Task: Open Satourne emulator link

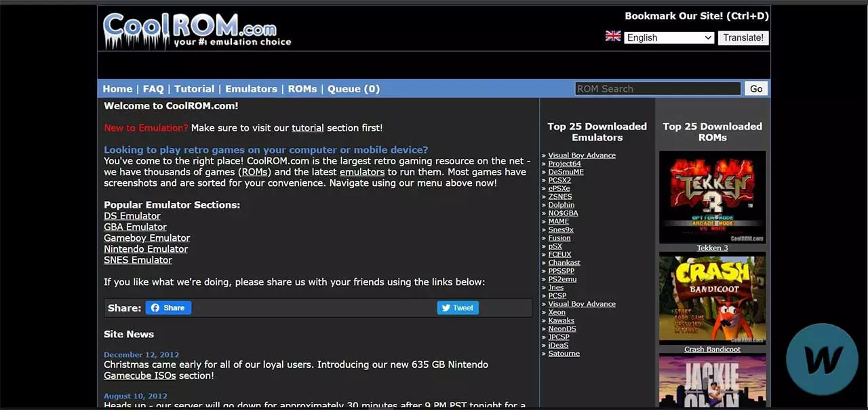Action: click(564, 354)
